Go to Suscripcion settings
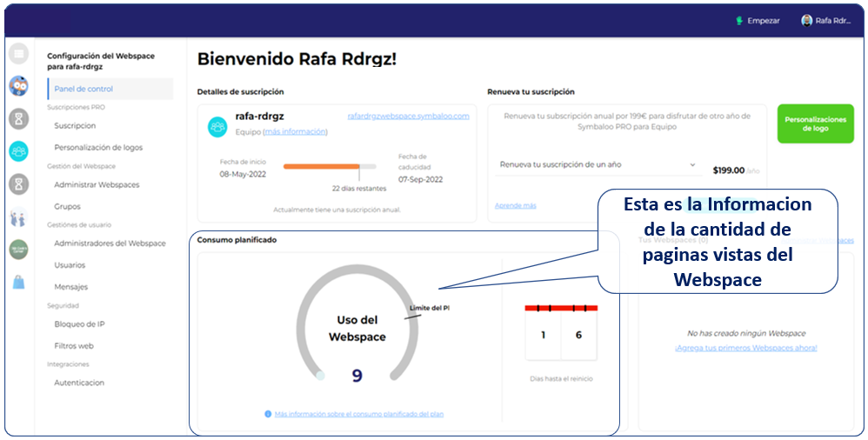This screenshot has height=440, width=868. tap(76, 125)
